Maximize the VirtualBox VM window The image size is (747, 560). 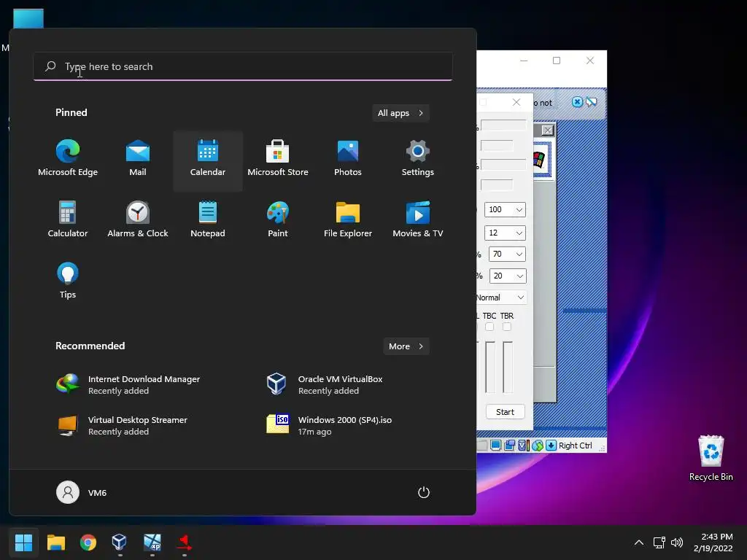click(x=557, y=61)
